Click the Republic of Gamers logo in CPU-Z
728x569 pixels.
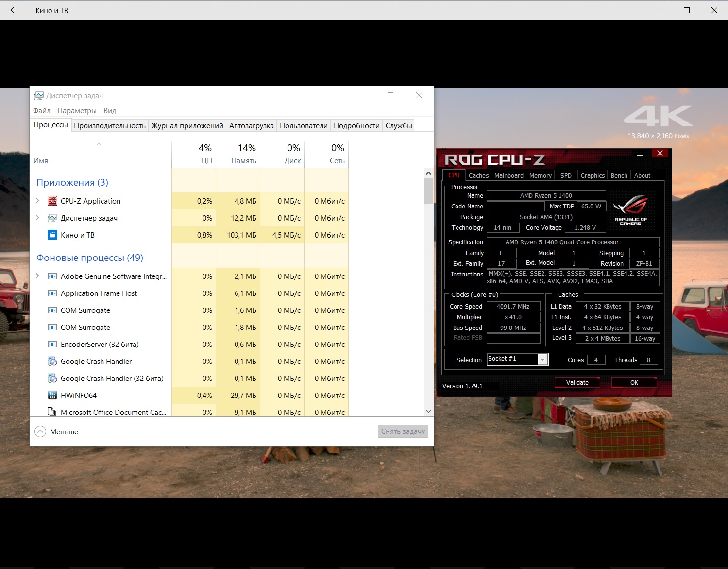(630, 209)
